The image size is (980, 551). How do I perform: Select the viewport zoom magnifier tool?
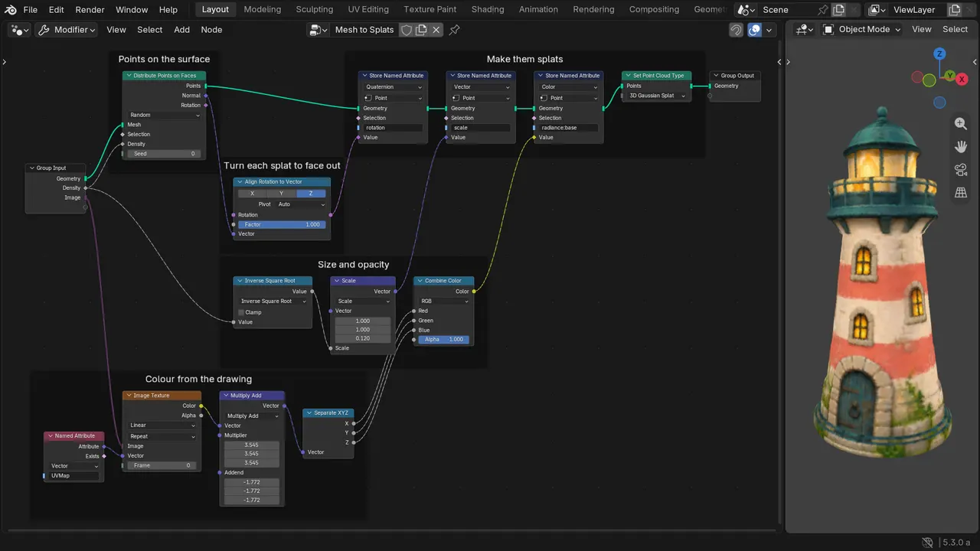point(961,123)
